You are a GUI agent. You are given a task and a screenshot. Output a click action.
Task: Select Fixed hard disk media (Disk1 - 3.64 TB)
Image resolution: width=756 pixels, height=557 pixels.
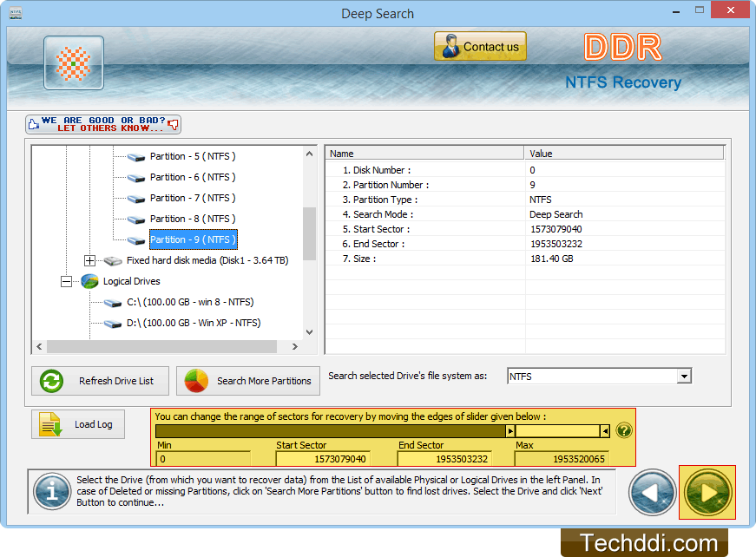[x=207, y=260]
